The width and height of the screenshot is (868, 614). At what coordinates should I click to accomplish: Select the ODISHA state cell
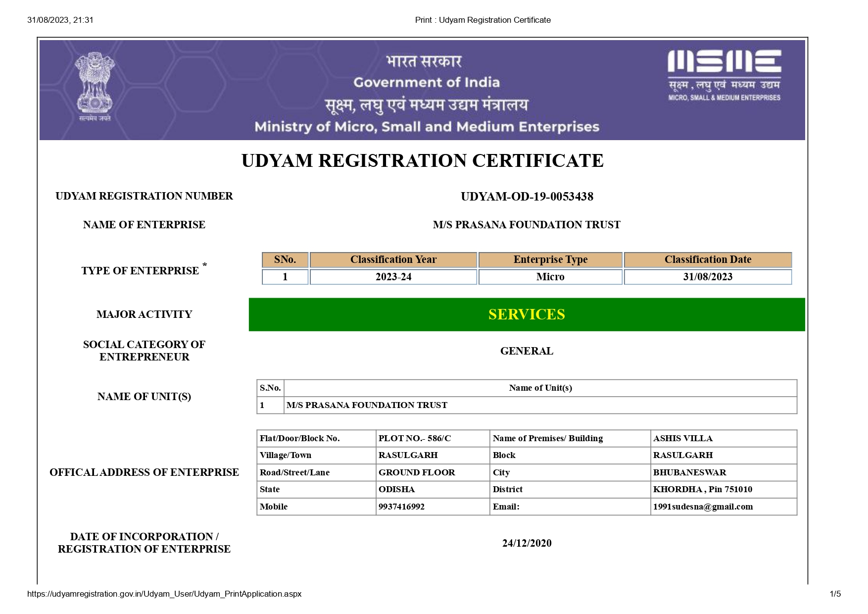tap(433, 489)
